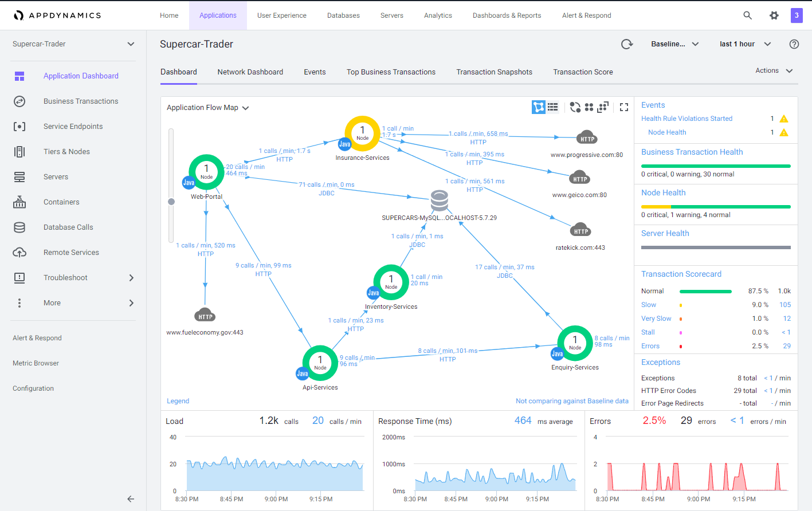Expand the Troubleshoot submenu chevron
The image size is (812, 511).
pyautogui.click(x=131, y=278)
